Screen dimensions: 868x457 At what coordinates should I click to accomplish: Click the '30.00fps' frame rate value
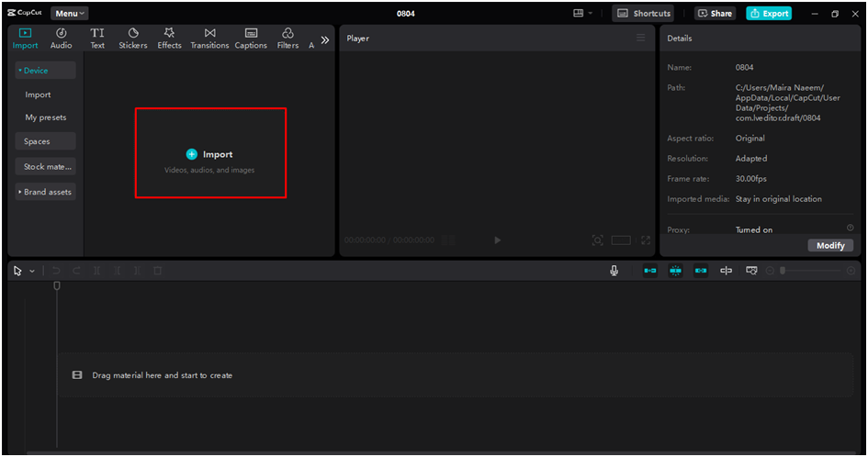[x=750, y=179]
